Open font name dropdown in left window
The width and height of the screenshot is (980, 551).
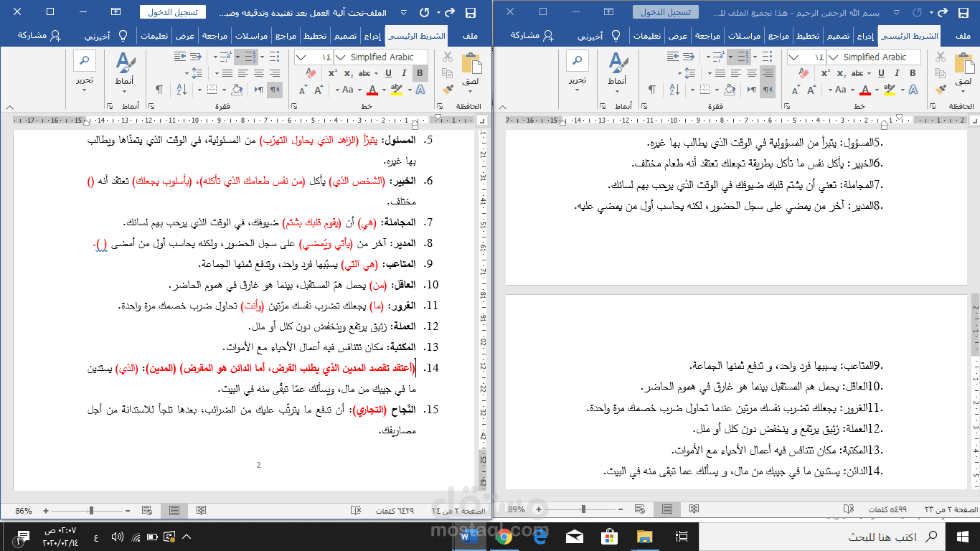click(340, 57)
